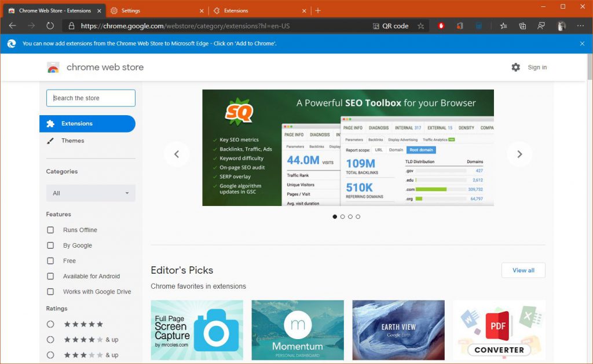Screen dimensions: 593x364
Task: Close the Settings tab
Action: point(202,11)
